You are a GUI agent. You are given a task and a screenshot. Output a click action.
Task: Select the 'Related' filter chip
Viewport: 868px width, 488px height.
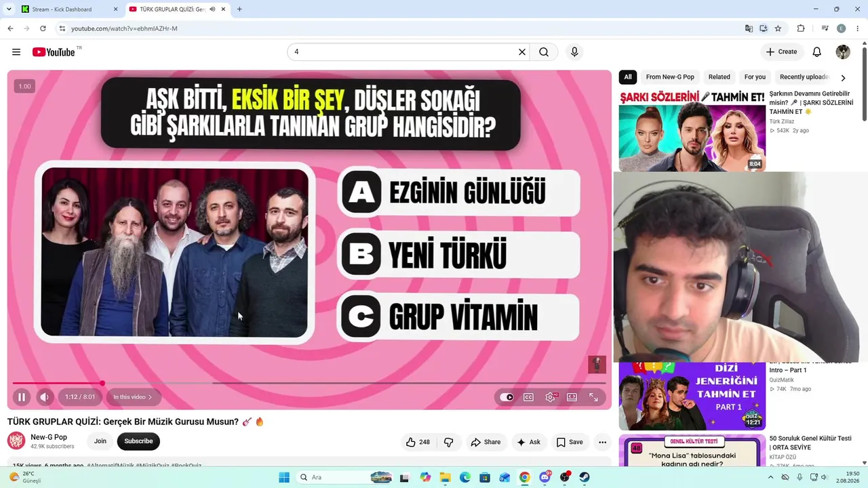(x=719, y=77)
